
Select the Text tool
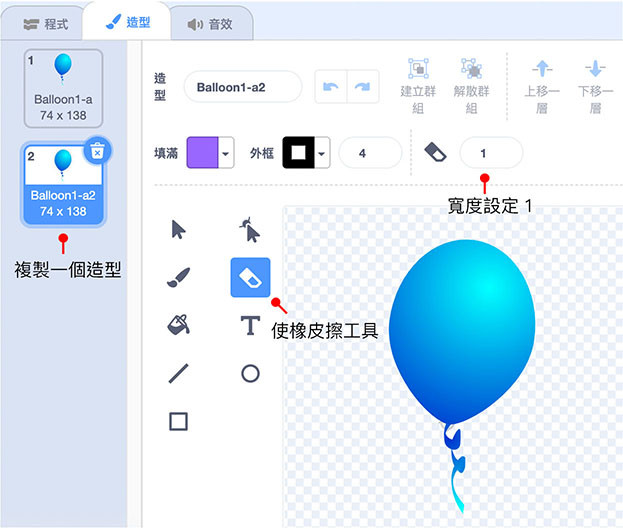(x=250, y=325)
